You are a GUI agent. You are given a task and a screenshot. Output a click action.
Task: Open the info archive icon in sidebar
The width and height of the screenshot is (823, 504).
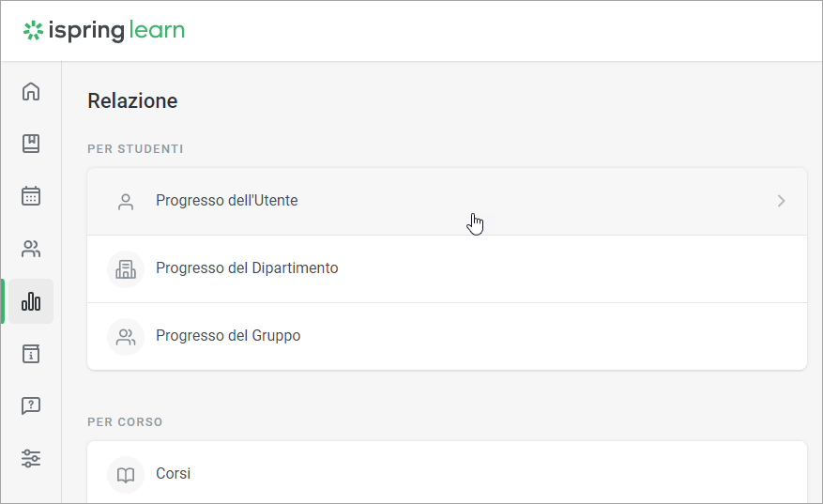tap(31, 354)
